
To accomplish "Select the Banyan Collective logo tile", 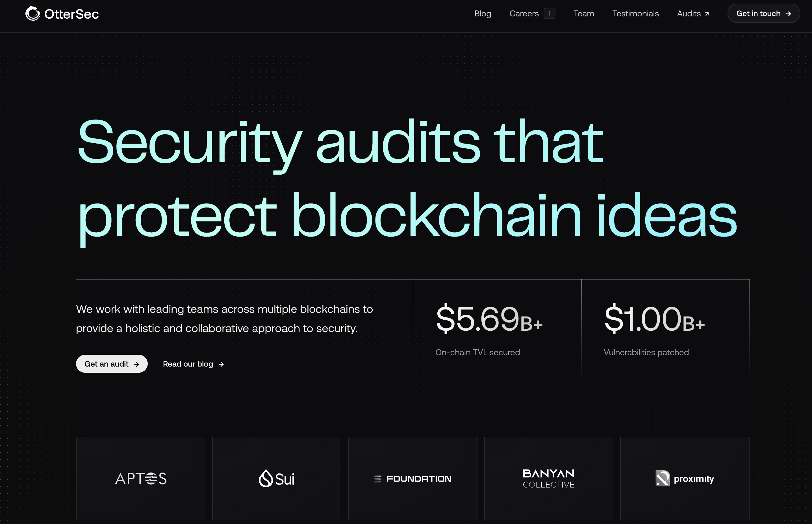I will pos(548,478).
